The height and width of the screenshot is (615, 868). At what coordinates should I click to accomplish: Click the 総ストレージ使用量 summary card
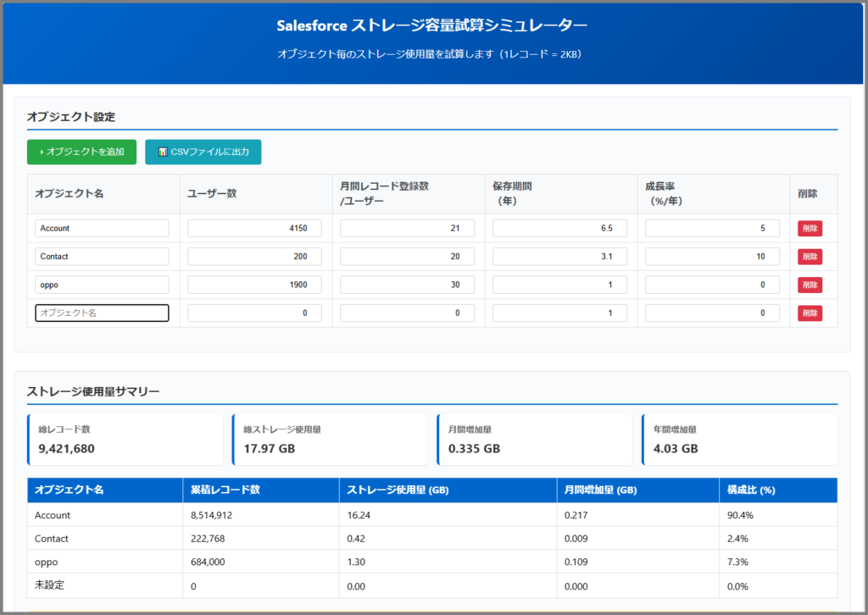coord(330,440)
